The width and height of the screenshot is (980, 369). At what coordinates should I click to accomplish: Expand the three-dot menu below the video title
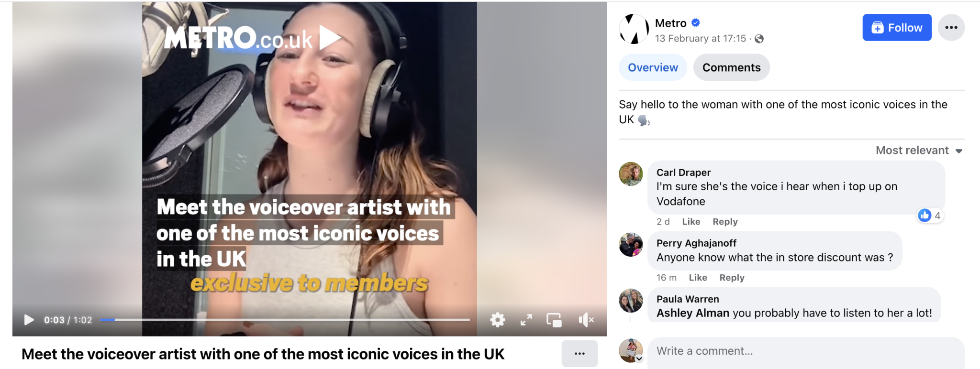click(579, 354)
